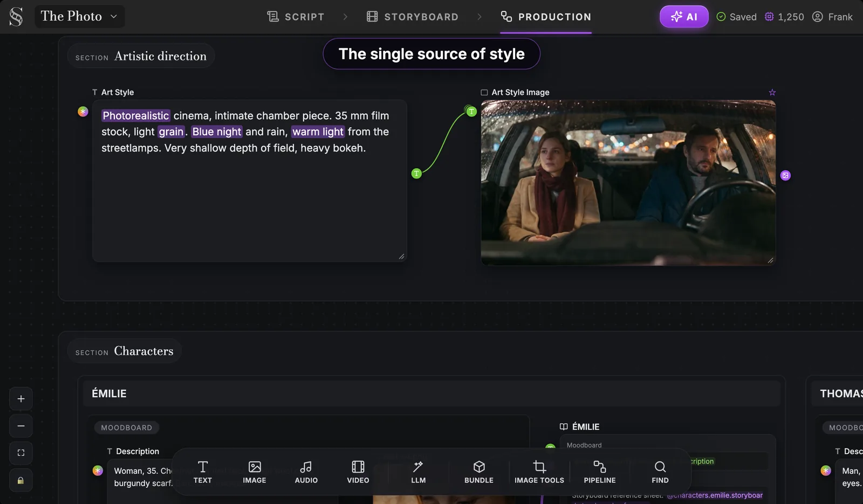Open the Frank user account menu
The height and width of the screenshot is (504, 863).
tap(832, 17)
